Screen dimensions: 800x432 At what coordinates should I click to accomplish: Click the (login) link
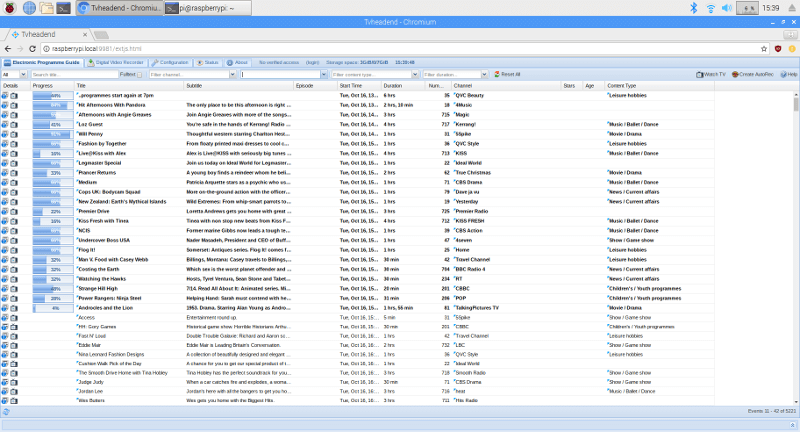pos(312,63)
